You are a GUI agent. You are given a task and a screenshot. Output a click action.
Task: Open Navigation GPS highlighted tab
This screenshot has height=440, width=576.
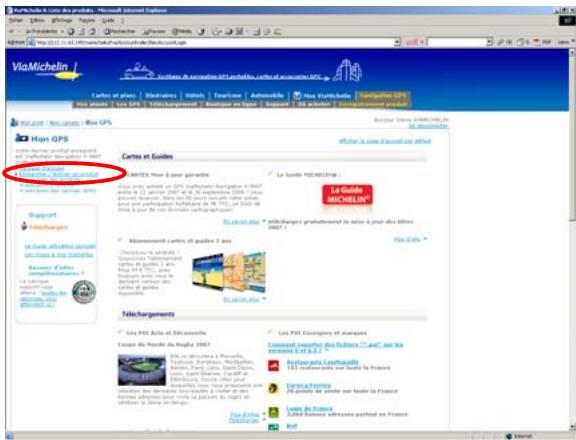click(383, 95)
